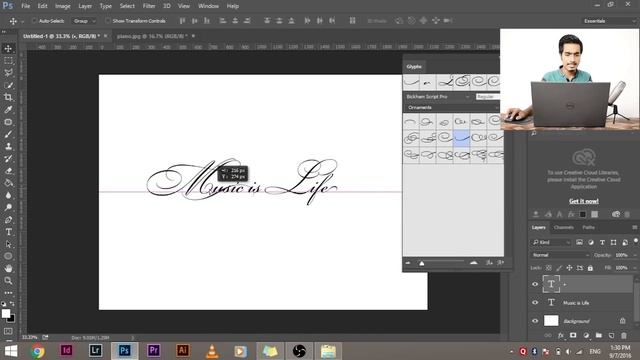The image size is (640, 360).
Task: Filter layers by type T icon
Action: coord(602,242)
